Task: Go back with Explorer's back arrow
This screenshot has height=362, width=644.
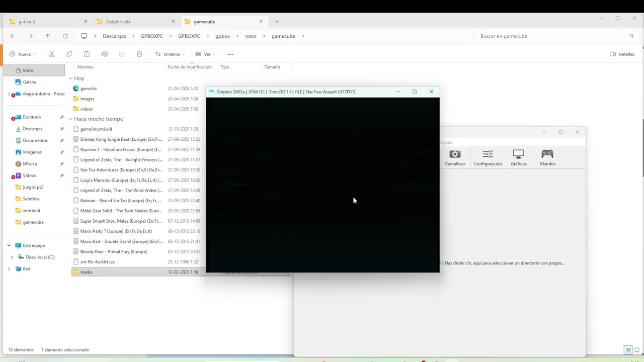Action: tap(13, 36)
